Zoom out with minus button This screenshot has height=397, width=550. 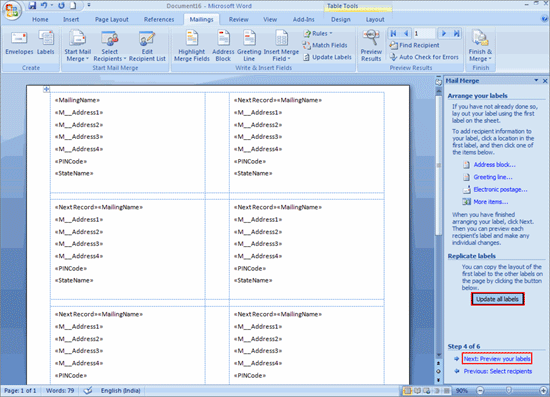pyautogui.click(x=480, y=390)
